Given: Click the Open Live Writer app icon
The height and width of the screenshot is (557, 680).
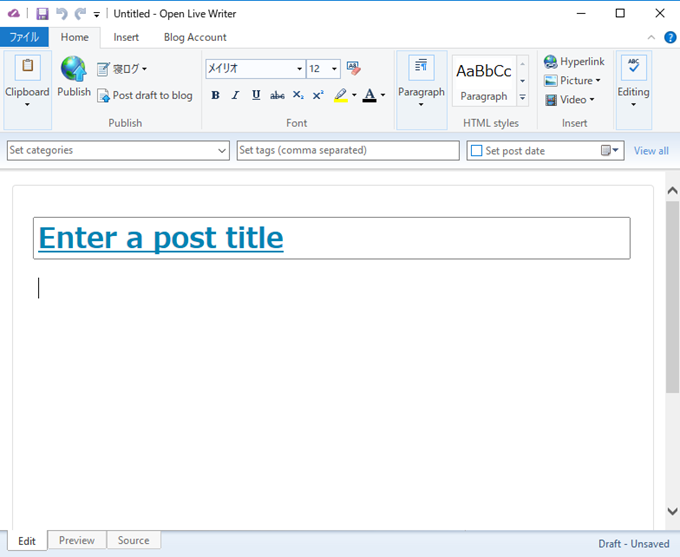Looking at the screenshot, I should click(x=13, y=13).
